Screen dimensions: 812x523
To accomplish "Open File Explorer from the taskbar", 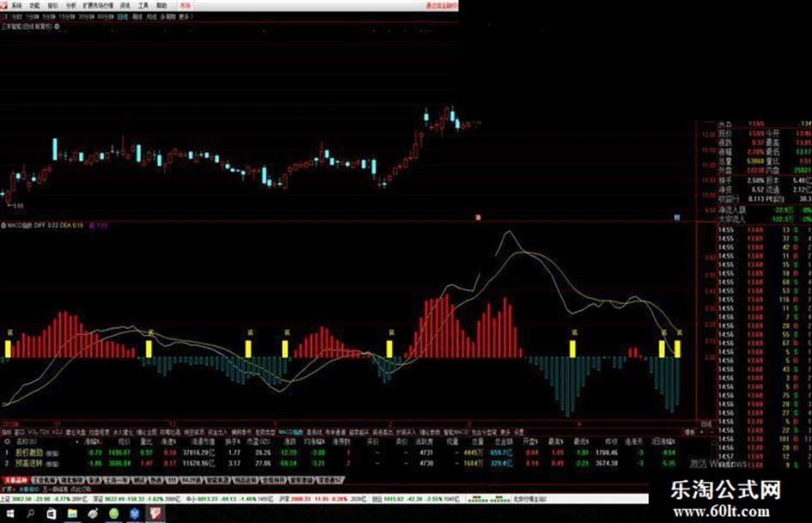I will click(x=72, y=514).
